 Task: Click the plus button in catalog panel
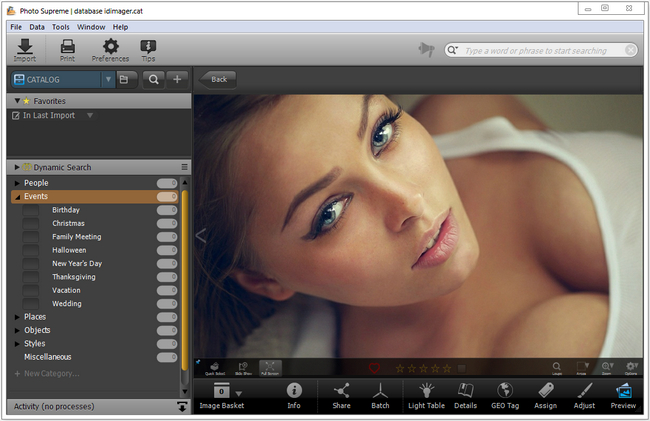(x=177, y=79)
